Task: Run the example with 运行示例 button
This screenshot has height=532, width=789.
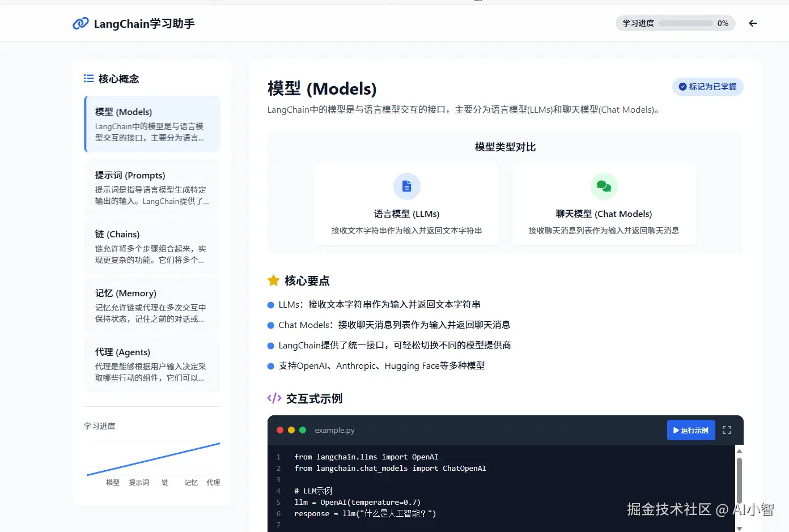Action: [x=691, y=431]
